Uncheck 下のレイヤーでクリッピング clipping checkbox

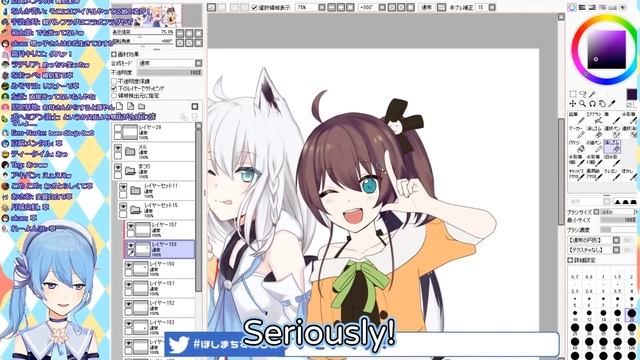114,88
